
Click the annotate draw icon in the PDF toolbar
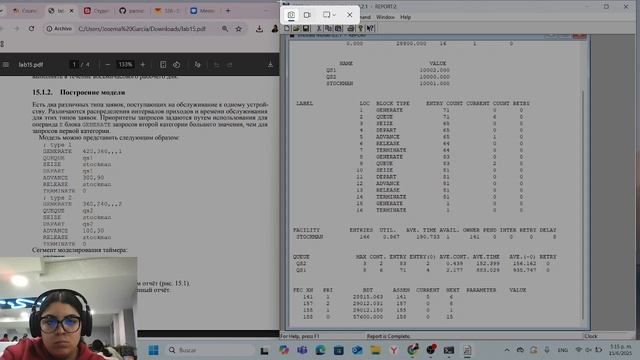[197, 64]
